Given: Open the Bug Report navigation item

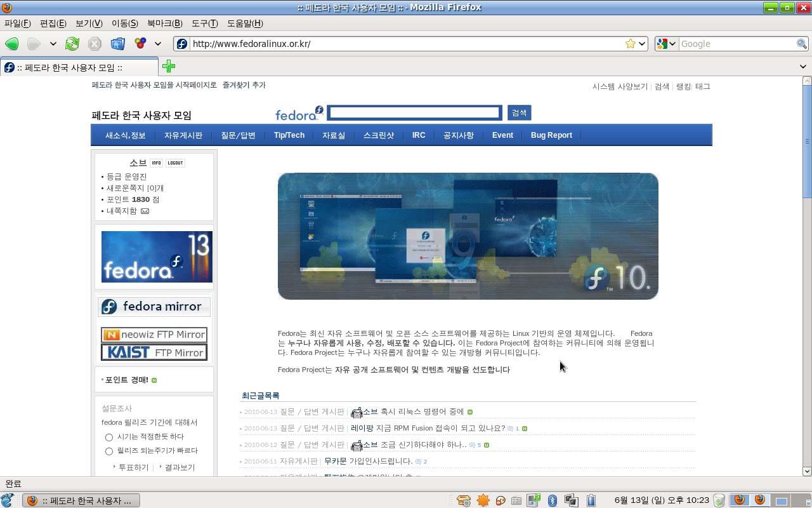Looking at the screenshot, I should pos(551,135).
